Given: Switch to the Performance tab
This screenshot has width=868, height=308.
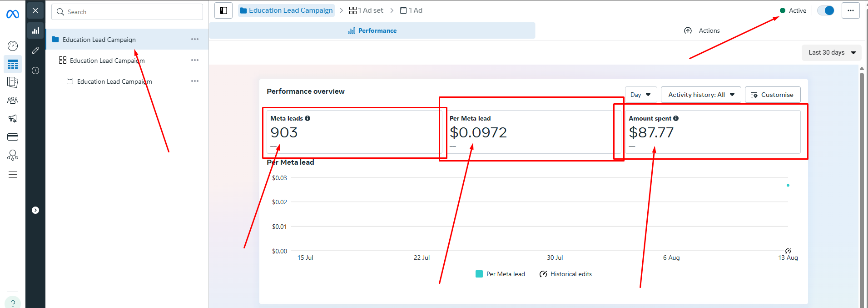Looking at the screenshot, I should coord(372,30).
